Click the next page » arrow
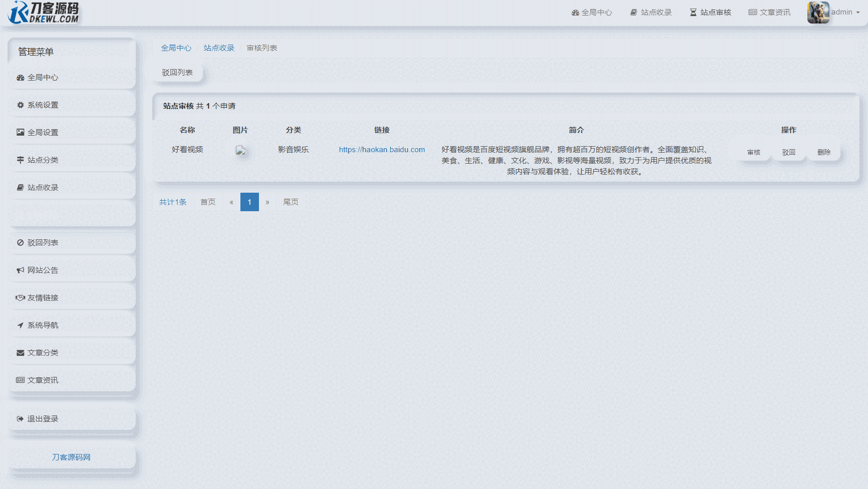Viewport: 868px width, 489px height. (267, 202)
